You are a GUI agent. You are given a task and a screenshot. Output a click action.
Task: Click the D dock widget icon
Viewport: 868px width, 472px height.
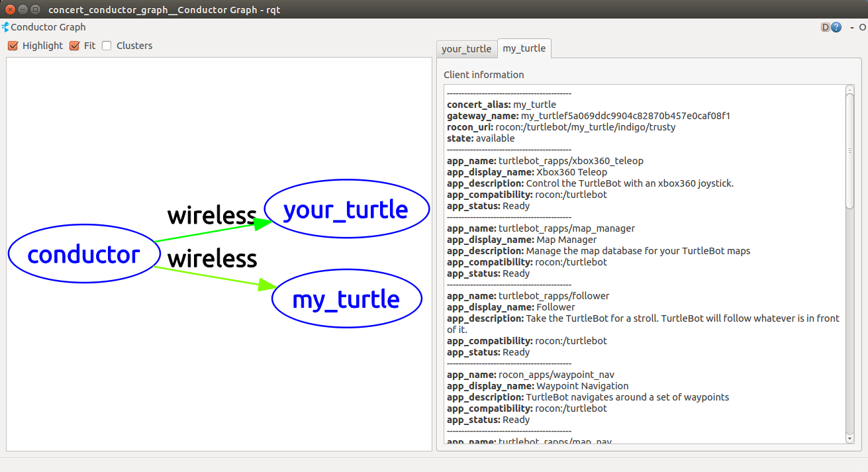pos(825,28)
